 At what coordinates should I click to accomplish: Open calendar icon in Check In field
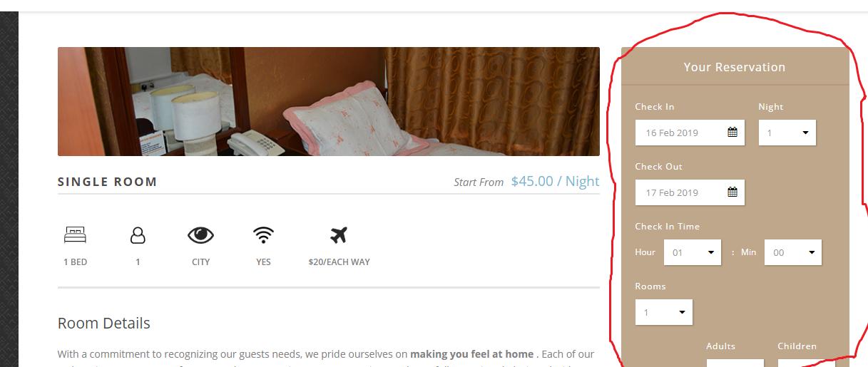pos(732,132)
